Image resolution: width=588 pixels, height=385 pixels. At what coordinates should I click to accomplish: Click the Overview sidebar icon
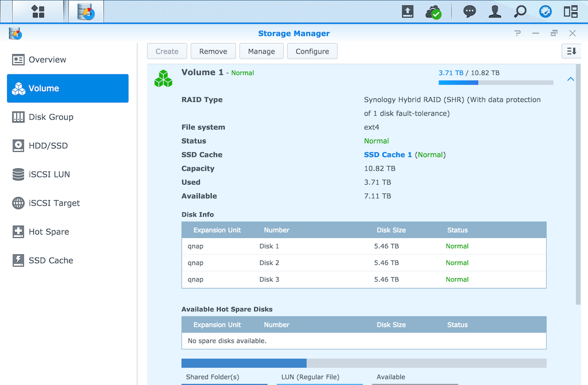[18, 60]
